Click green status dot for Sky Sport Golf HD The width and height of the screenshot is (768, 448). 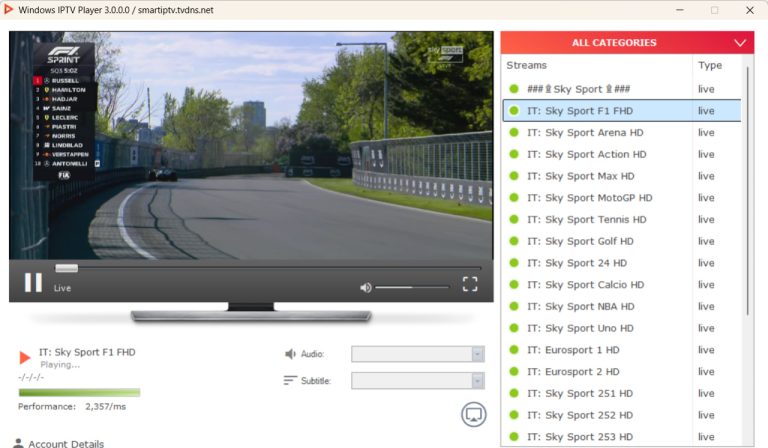514,241
